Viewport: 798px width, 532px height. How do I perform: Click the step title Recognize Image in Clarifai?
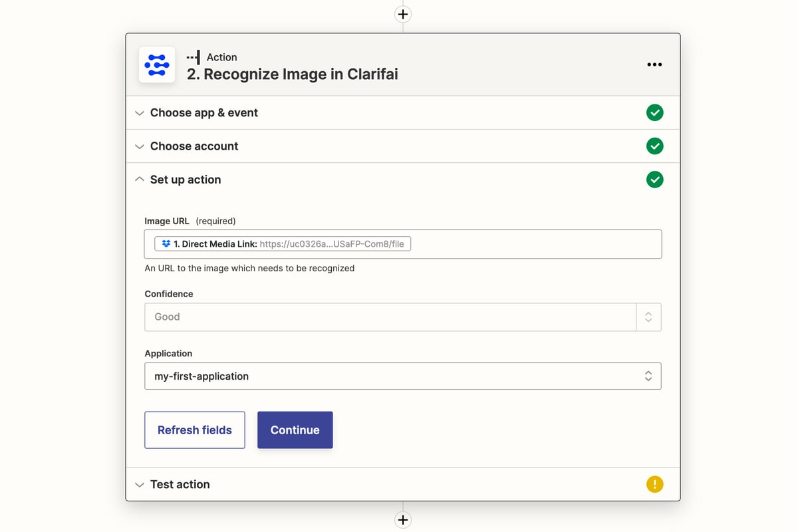point(293,74)
